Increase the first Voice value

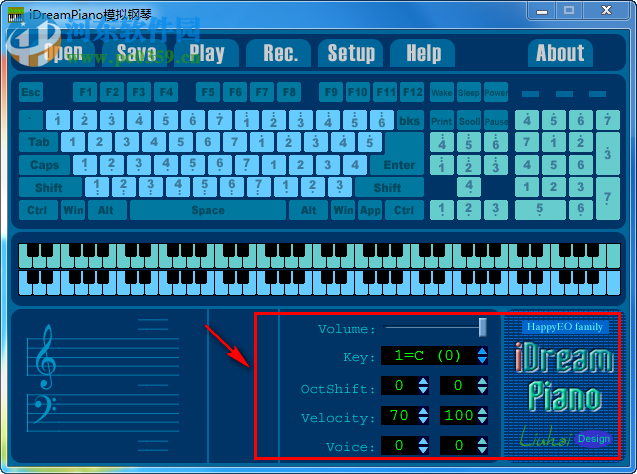point(423,441)
